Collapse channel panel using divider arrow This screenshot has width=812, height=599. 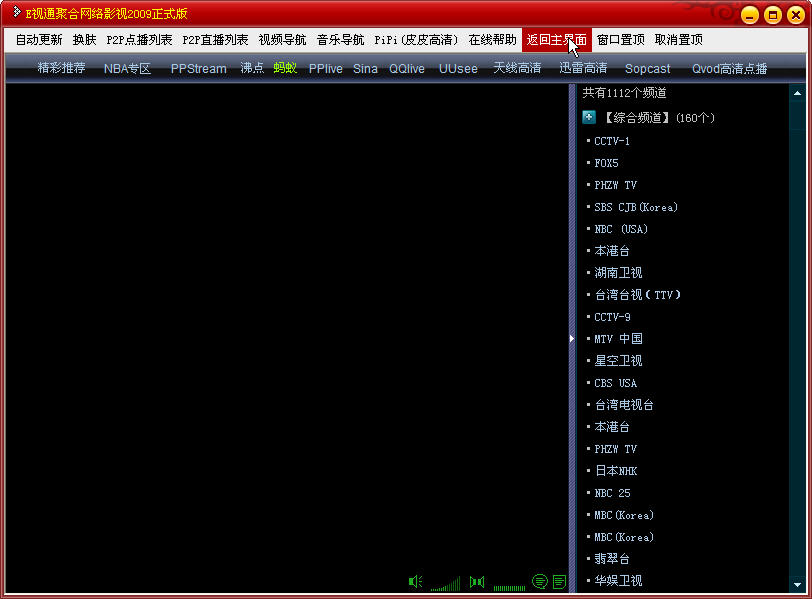pos(572,339)
